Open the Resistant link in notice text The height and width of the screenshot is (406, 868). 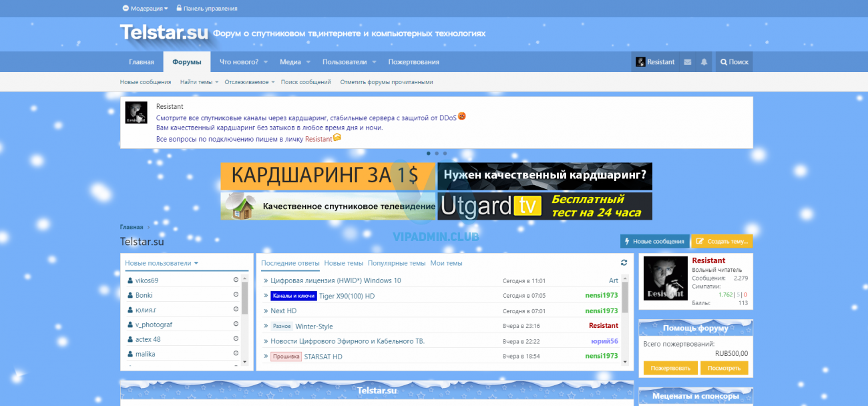point(318,139)
